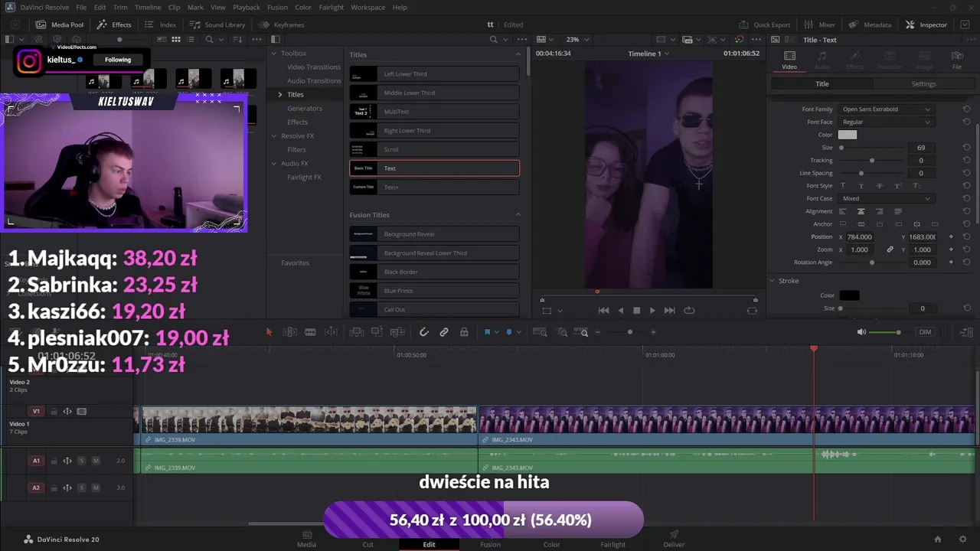The width and height of the screenshot is (980, 551).
Task: Open the Fusion menu
Action: coord(277,8)
